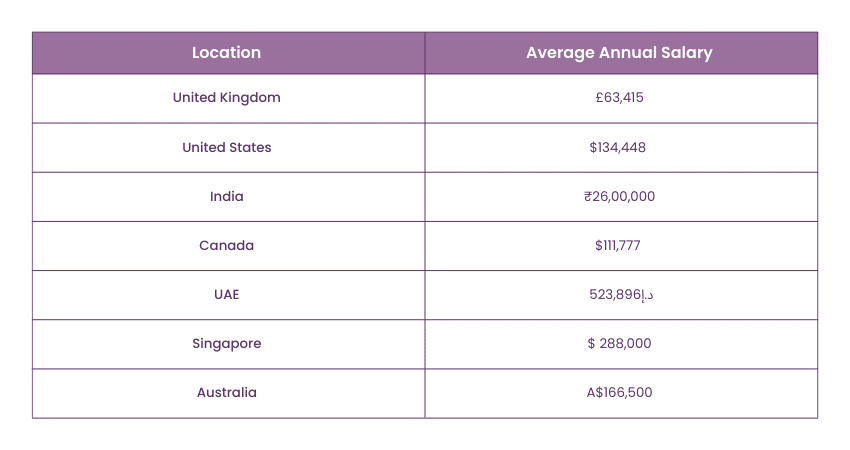850x450 pixels.
Task: Select the United Kingdom cell
Action: (227, 98)
